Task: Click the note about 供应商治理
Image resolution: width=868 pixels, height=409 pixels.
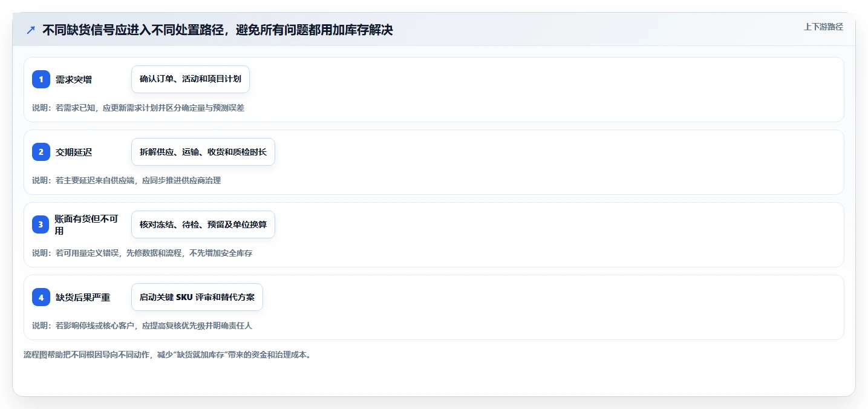Action: [126, 180]
